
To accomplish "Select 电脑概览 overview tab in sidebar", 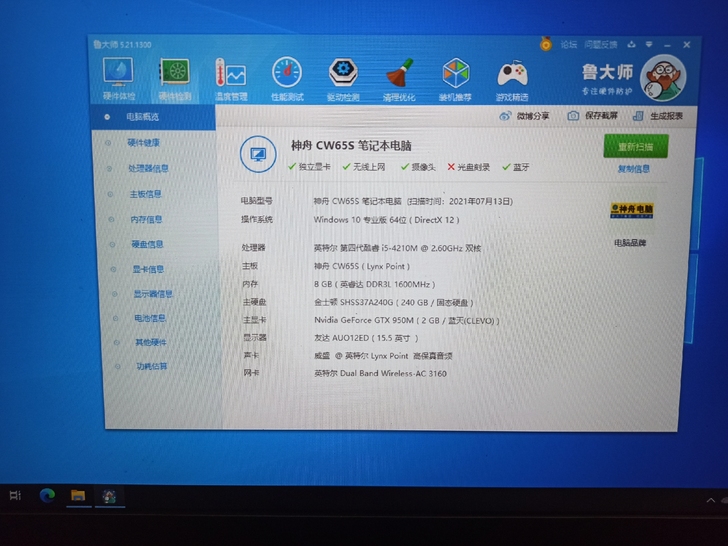I will coord(153,117).
